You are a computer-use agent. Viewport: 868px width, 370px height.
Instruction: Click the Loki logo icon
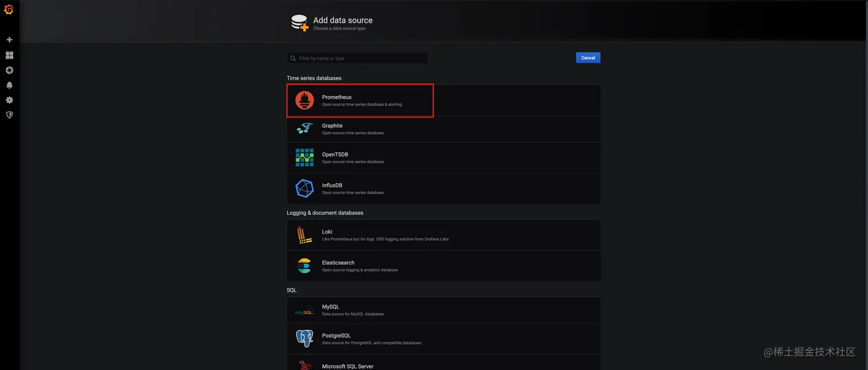tap(304, 235)
